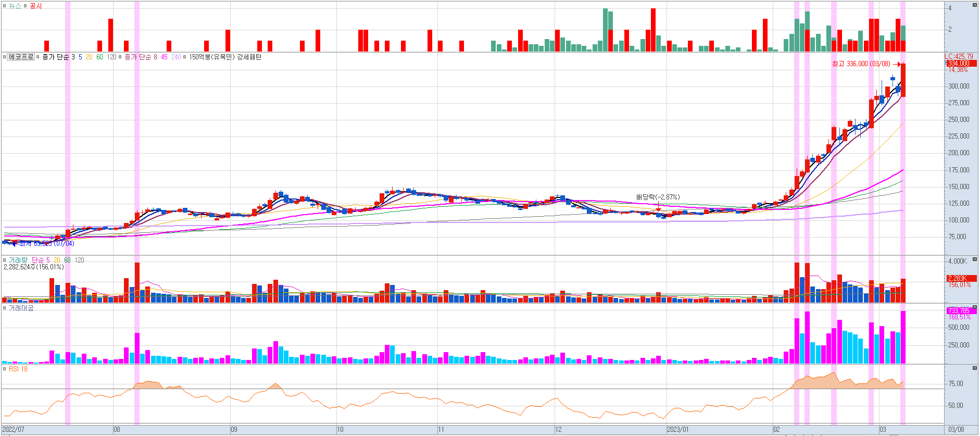Click the RSI 18 indicator label

pos(18,369)
